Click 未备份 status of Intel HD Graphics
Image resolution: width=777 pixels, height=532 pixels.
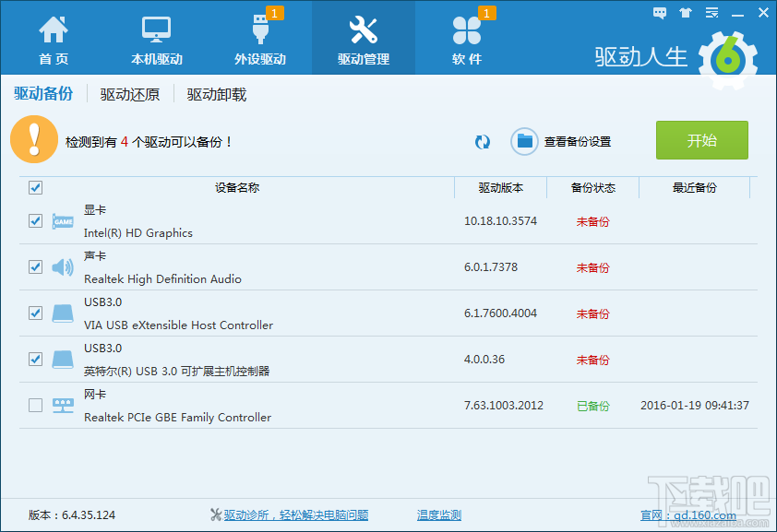coord(592,221)
